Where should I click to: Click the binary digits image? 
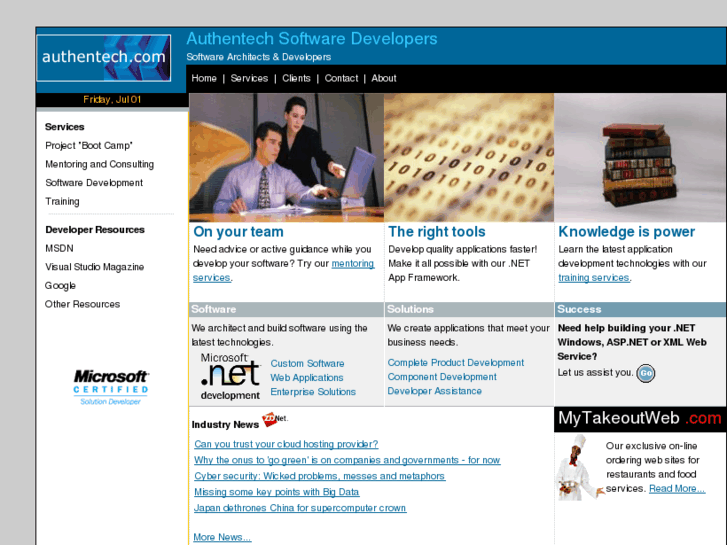469,158
